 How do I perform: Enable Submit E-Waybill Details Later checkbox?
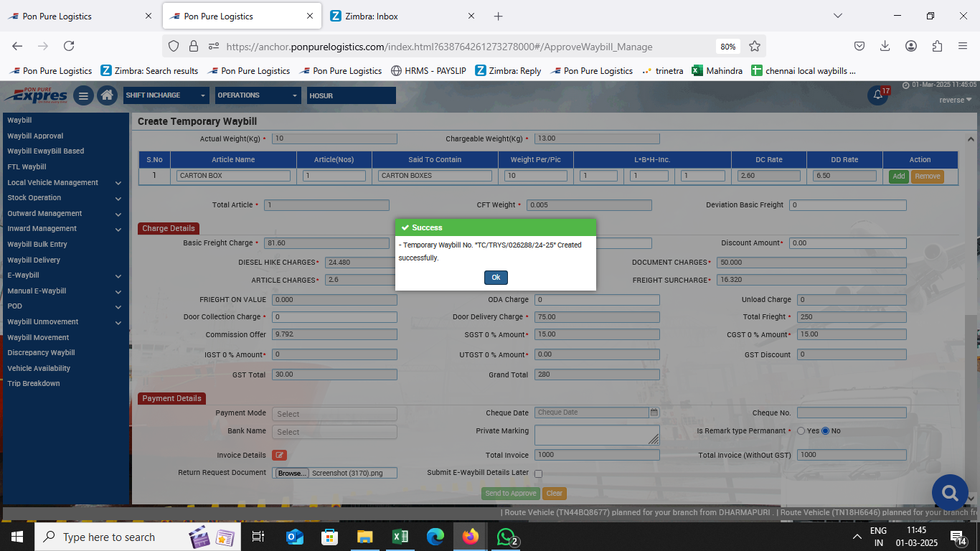[539, 474]
